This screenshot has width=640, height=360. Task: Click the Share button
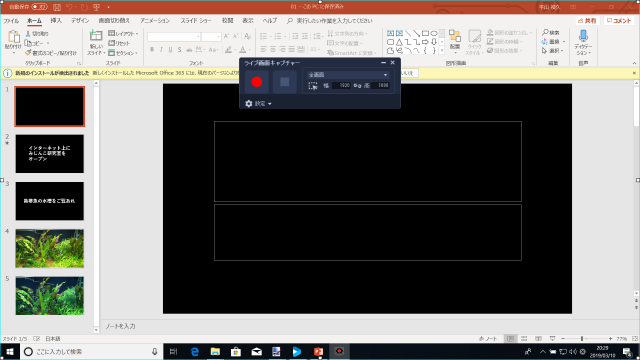coord(587,20)
